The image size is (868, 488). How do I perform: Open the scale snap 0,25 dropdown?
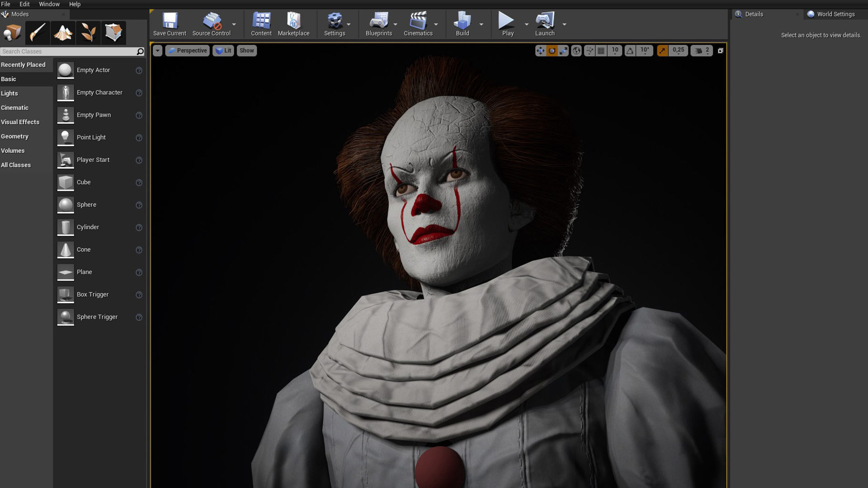678,51
